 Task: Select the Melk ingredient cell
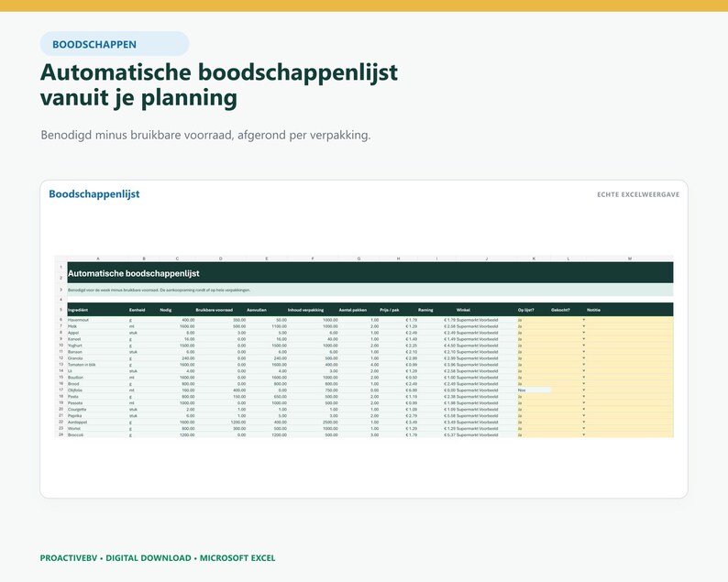pyautogui.click(x=97, y=326)
